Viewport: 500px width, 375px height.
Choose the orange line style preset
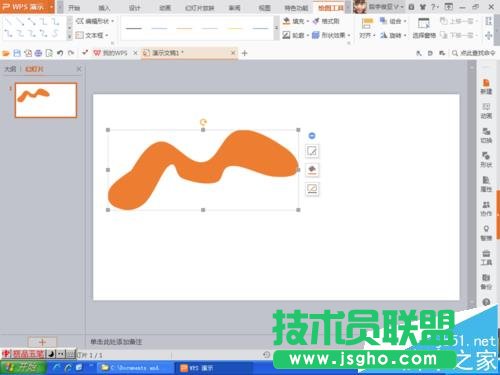pyautogui.click(x=184, y=29)
